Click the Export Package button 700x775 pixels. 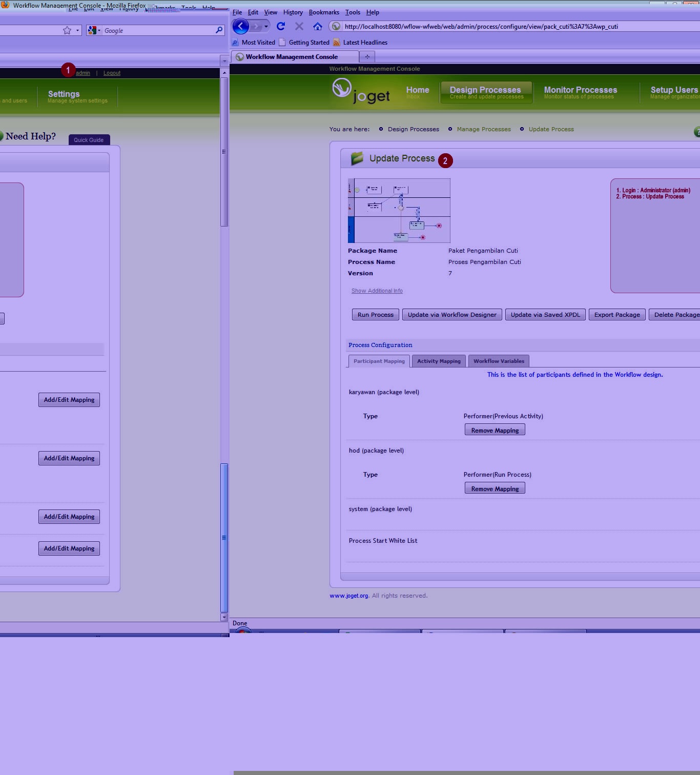(x=617, y=315)
